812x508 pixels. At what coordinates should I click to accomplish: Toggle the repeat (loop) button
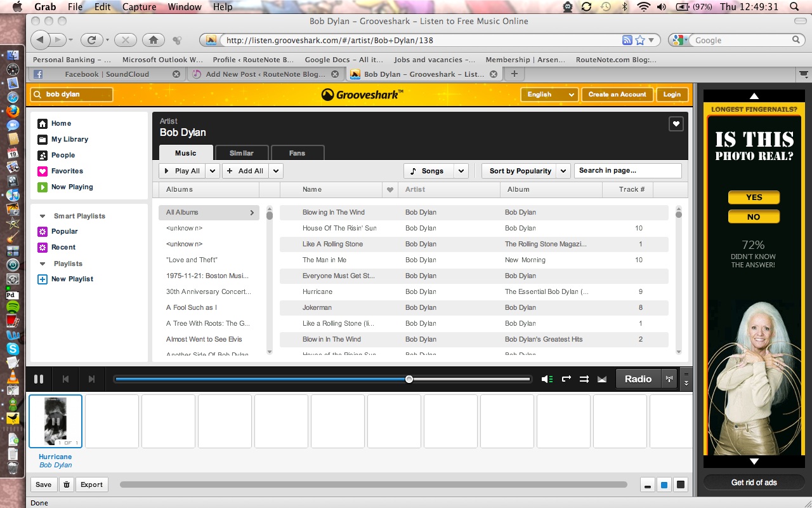(x=566, y=379)
